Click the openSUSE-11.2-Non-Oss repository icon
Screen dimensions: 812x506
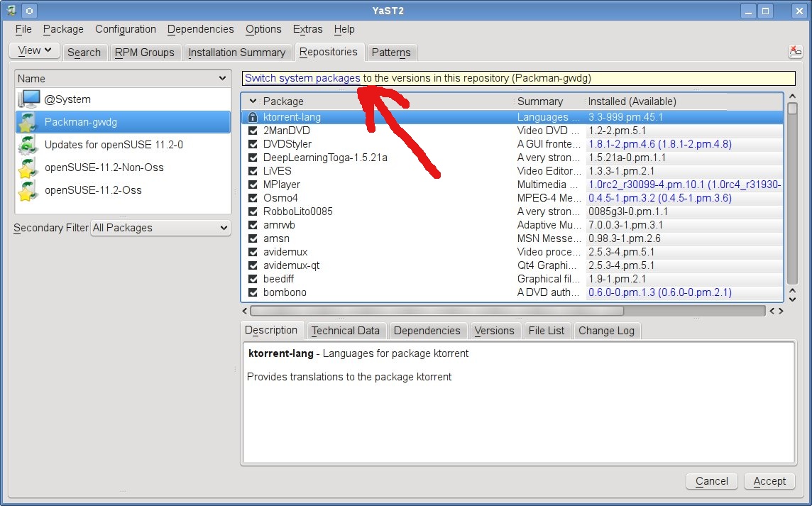click(28, 167)
